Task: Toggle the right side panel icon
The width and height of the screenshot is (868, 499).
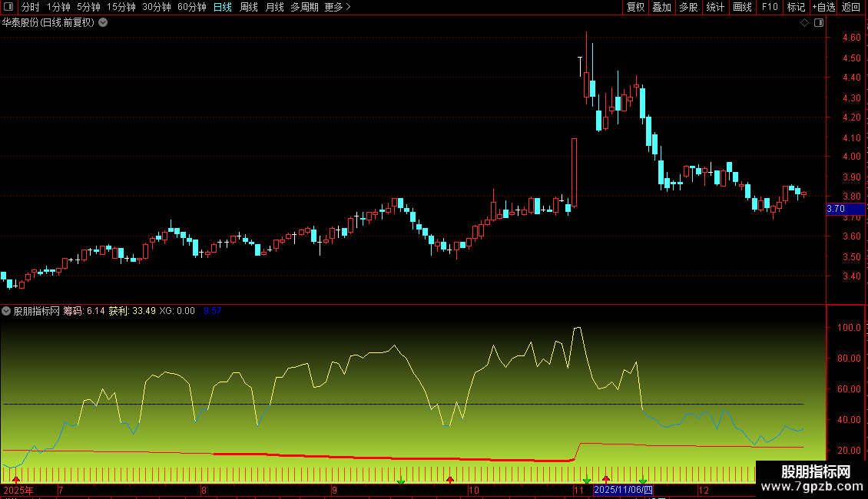Action: point(819,23)
